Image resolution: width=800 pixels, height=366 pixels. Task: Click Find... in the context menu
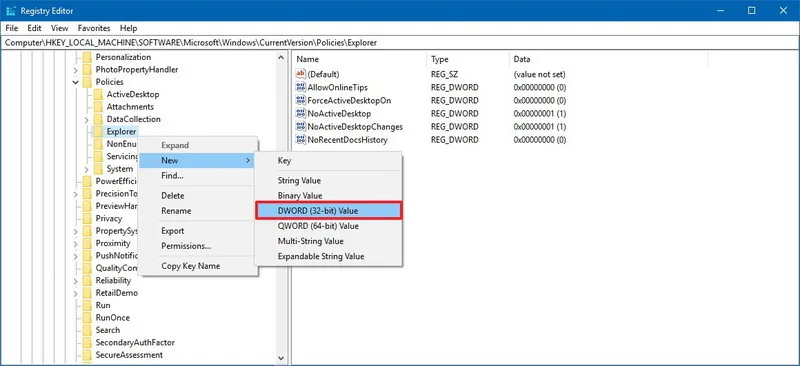point(198,176)
